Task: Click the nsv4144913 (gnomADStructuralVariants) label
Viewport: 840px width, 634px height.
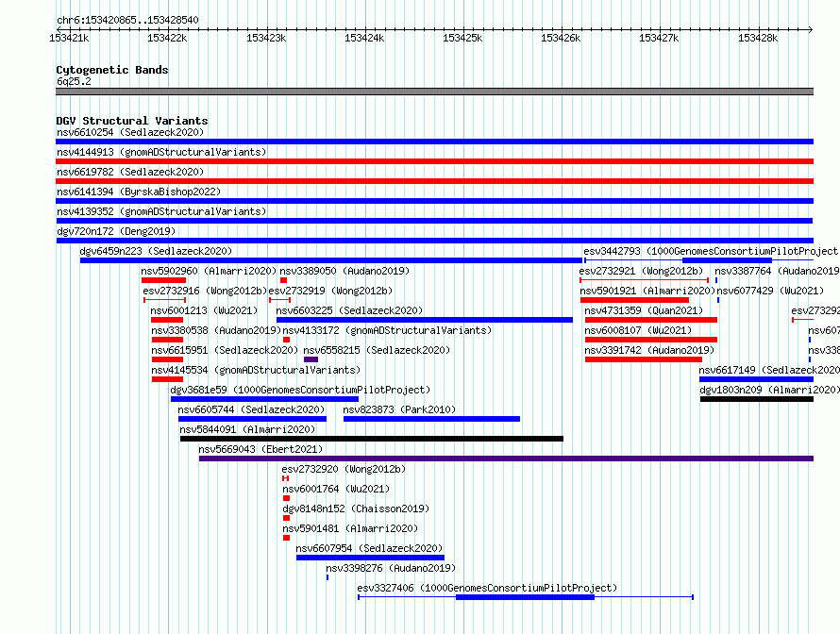Action: (x=161, y=152)
